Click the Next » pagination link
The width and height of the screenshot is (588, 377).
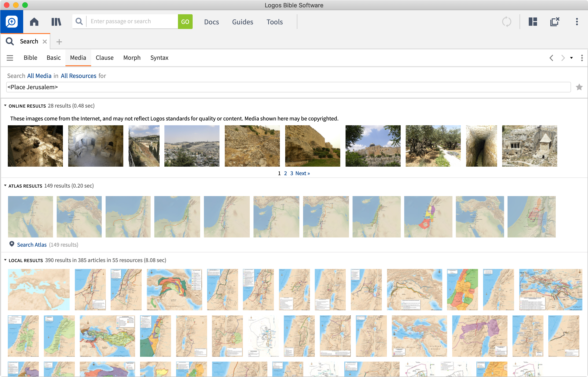(302, 173)
